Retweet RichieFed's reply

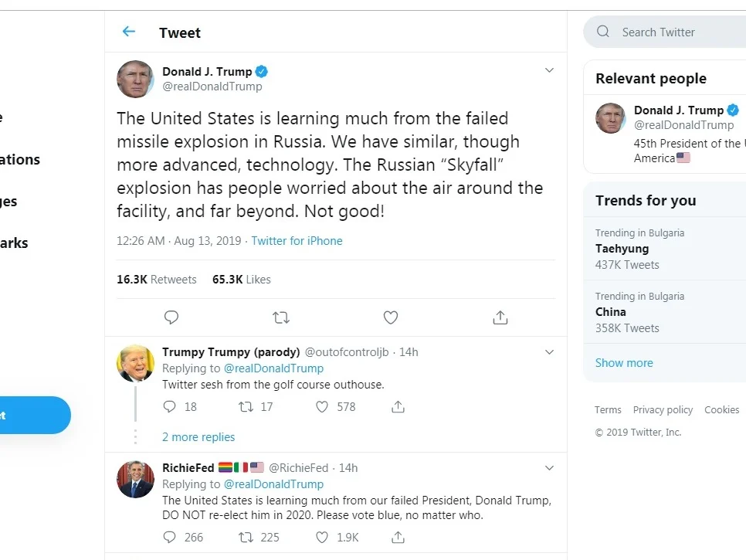coord(246,537)
